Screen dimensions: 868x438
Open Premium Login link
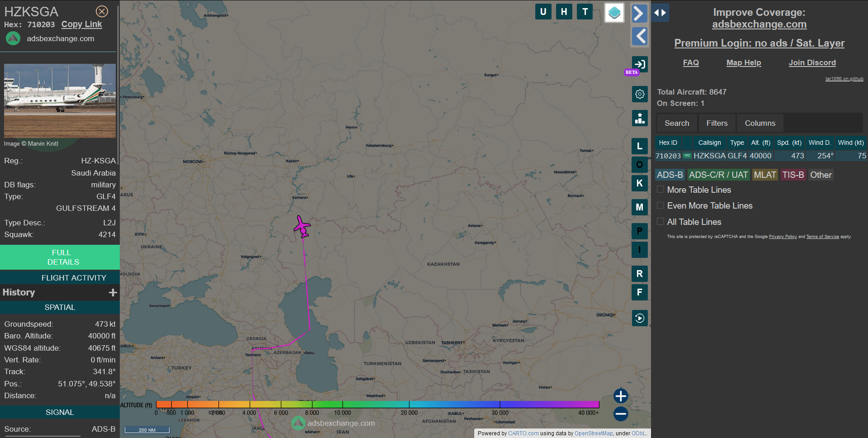coord(759,43)
